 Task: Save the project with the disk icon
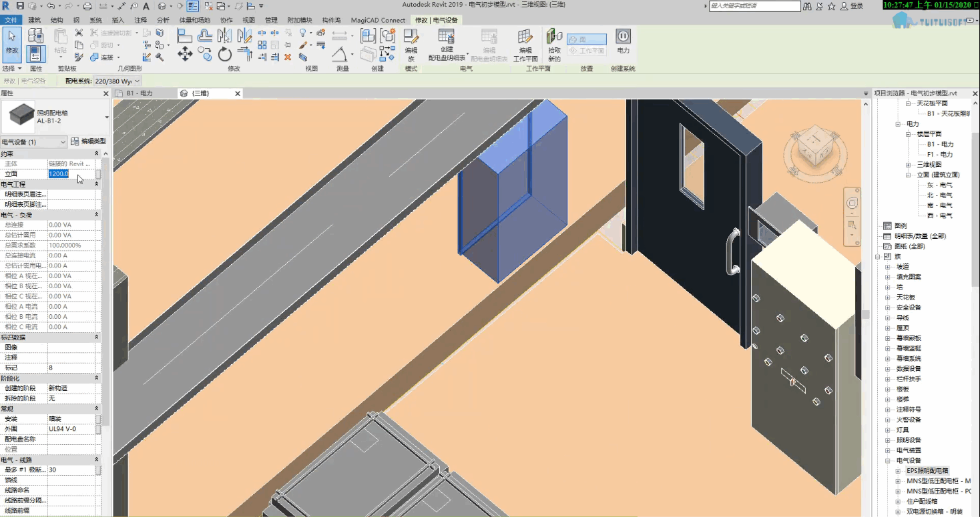tap(20, 6)
